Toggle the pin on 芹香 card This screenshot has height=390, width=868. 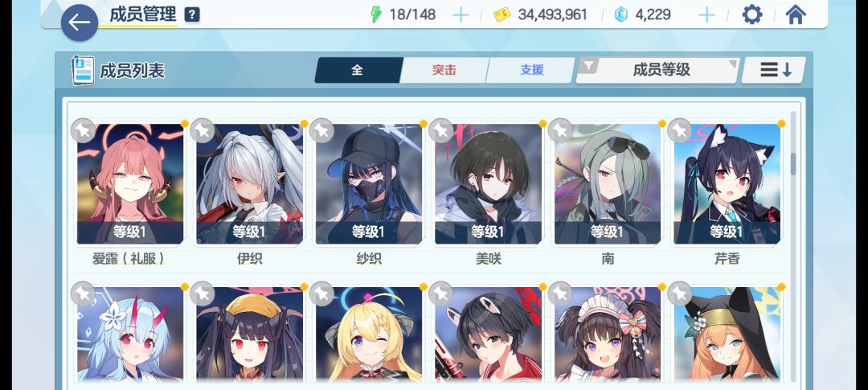tap(679, 131)
